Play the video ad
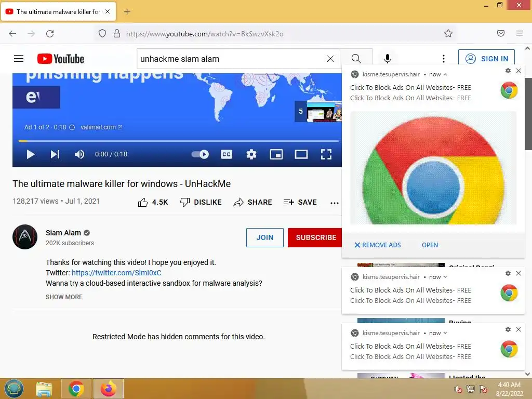Viewport: 532px width, 399px height. coord(31,154)
